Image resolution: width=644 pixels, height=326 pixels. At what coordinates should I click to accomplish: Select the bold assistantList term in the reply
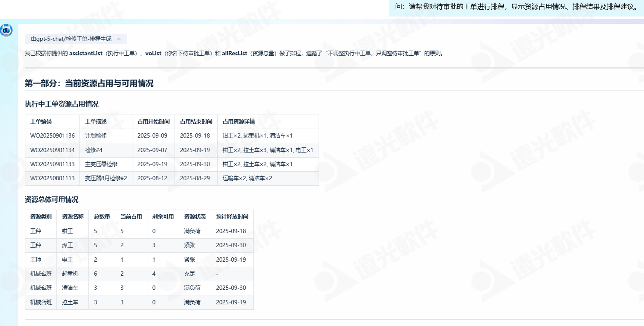[x=86, y=53]
